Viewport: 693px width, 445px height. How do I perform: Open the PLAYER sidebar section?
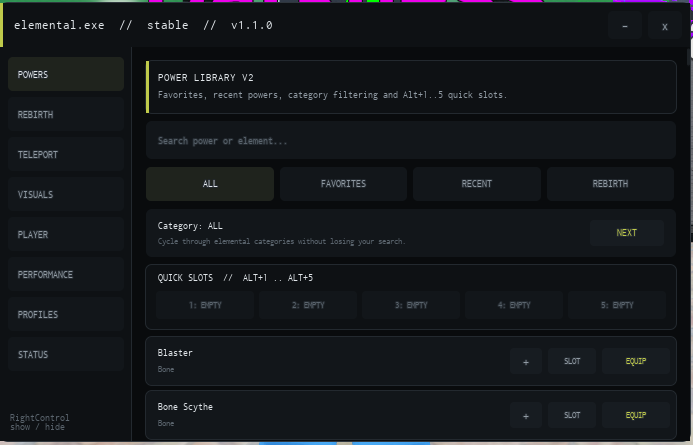coord(66,234)
